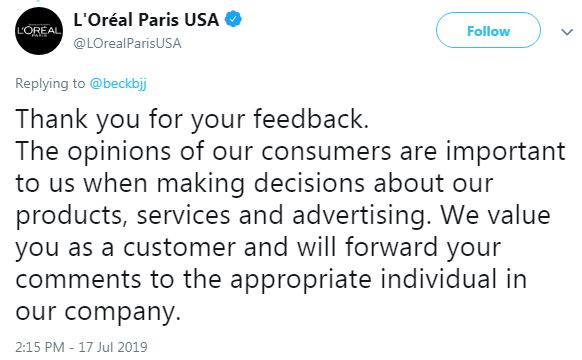Click the 2:15 PM - 17 Jul 2019 timestamp
This screenshot has width=582, height=360.
click(81, 347)
